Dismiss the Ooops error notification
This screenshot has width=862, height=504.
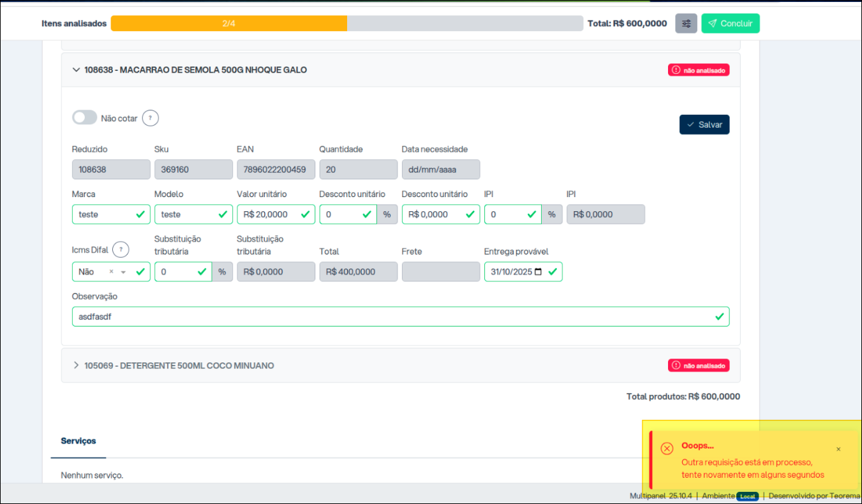(838, 449)
